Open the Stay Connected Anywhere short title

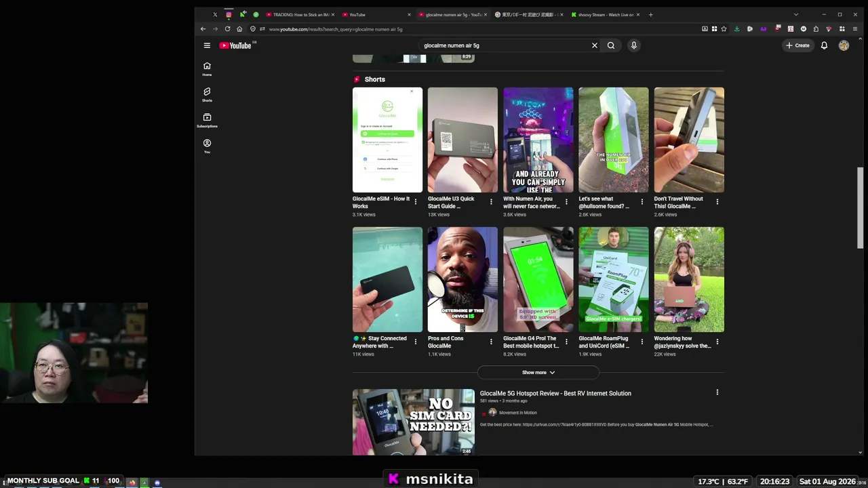[x=380, y=342]
